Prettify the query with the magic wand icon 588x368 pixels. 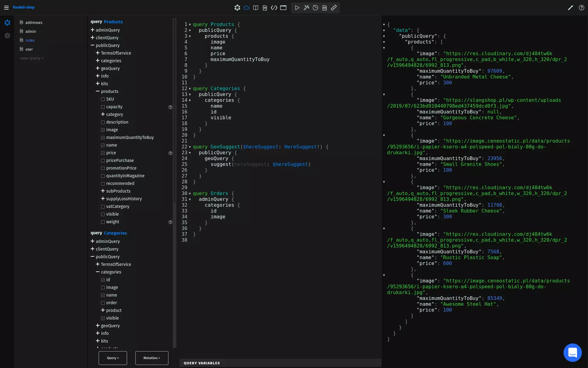pyautogui.click(x=306, y=8)
